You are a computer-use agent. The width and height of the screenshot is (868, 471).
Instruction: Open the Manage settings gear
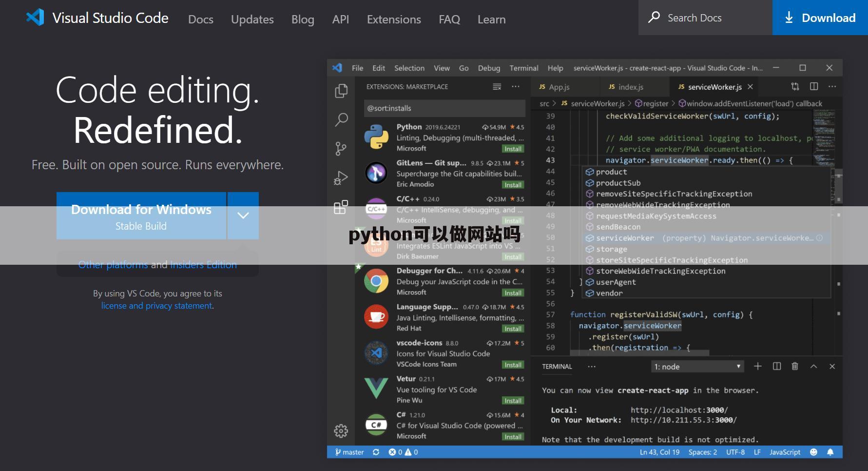click(341, 431)
